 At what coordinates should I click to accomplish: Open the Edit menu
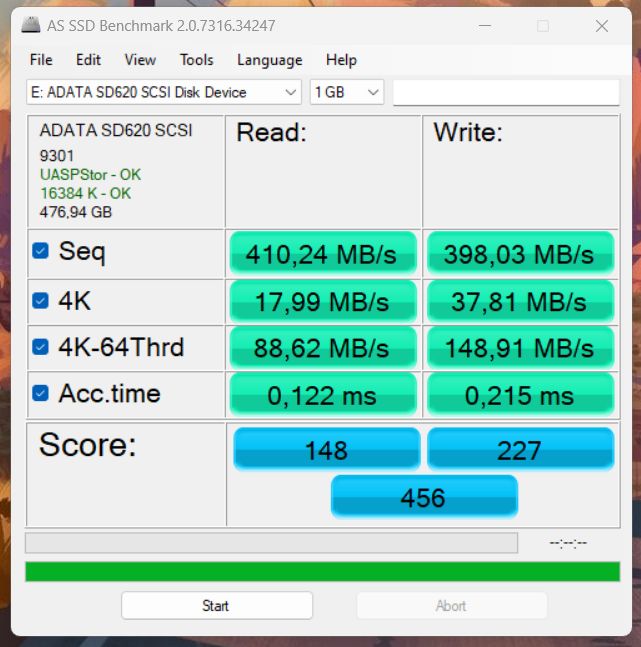(88, 60)
